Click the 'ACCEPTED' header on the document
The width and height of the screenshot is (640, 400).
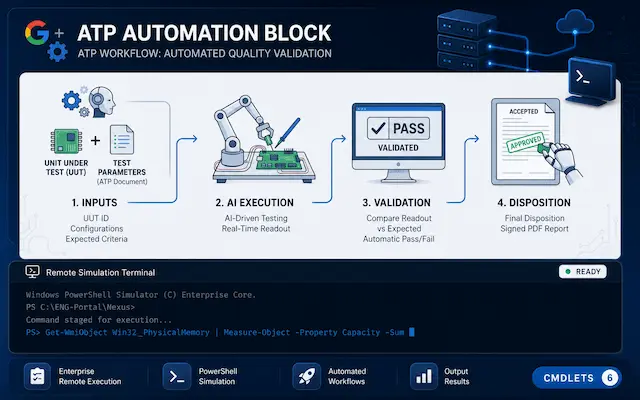tap(524, 111)
